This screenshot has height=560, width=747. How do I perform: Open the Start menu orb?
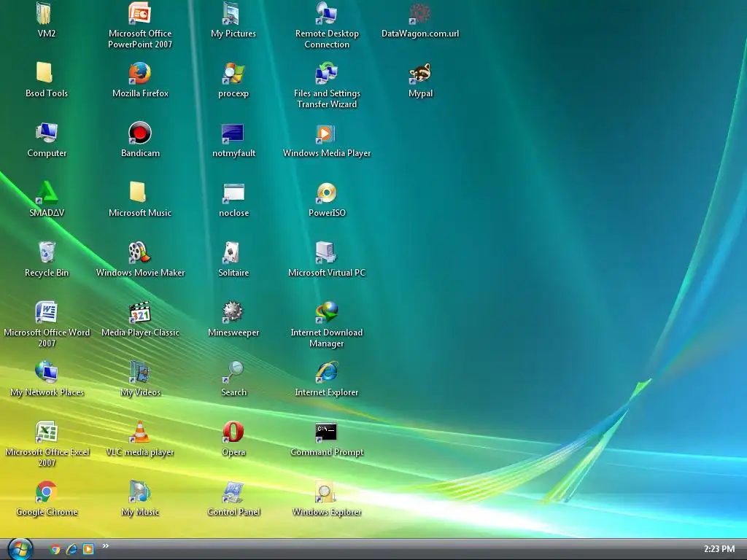tap(20, 549)
